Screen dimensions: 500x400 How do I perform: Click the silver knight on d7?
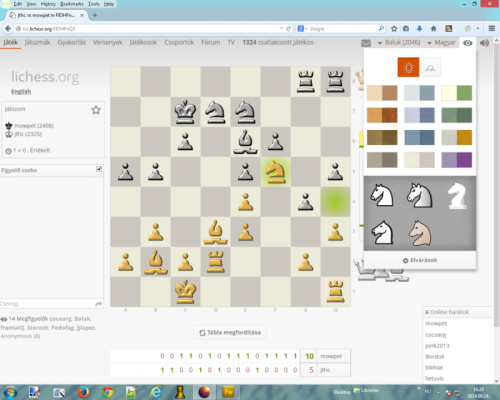click(x=215, y=112)
